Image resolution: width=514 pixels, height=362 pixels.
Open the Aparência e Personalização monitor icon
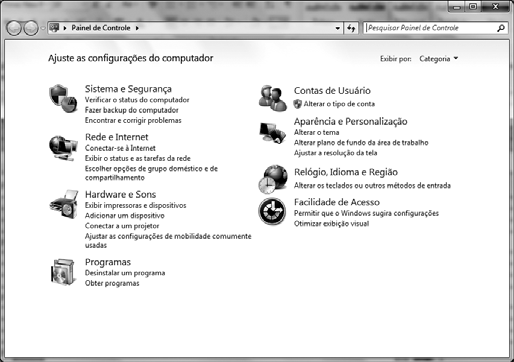tap(273, 133)
